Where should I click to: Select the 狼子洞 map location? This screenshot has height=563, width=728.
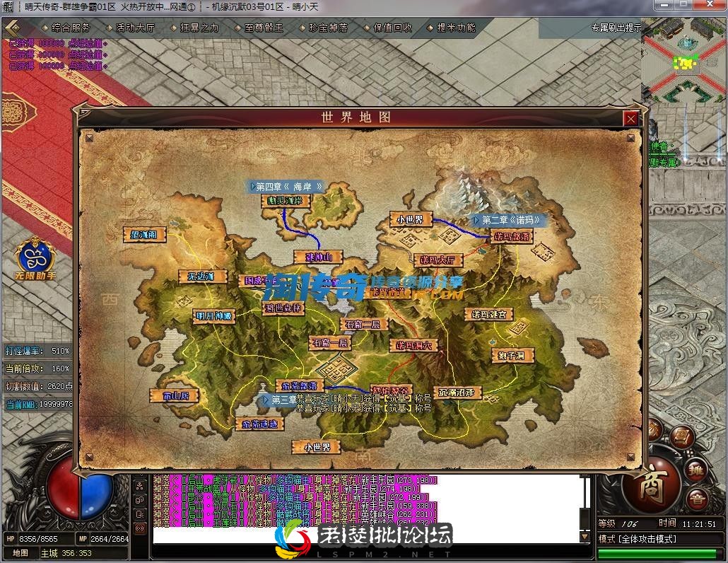(512, 356)
